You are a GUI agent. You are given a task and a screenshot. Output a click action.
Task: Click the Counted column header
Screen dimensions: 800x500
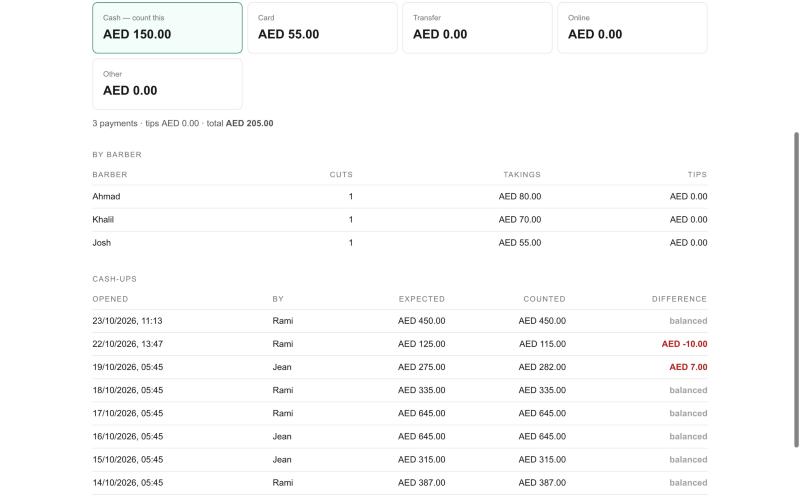[544, 299]
